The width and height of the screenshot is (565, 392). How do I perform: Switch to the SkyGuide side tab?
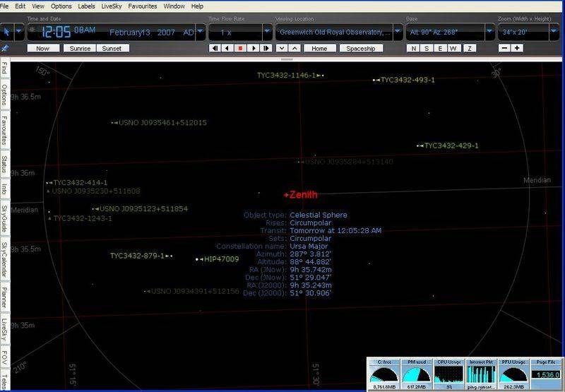coord(4,220)
